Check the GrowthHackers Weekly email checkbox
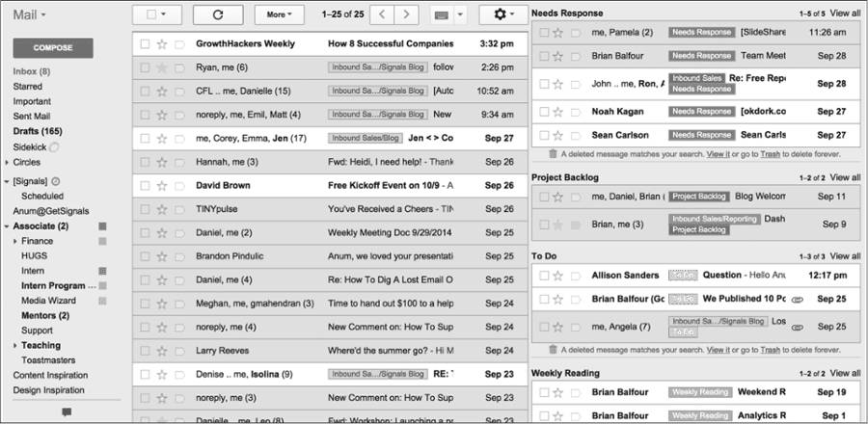This screenshot has height=424, width=868. point(145,44)
